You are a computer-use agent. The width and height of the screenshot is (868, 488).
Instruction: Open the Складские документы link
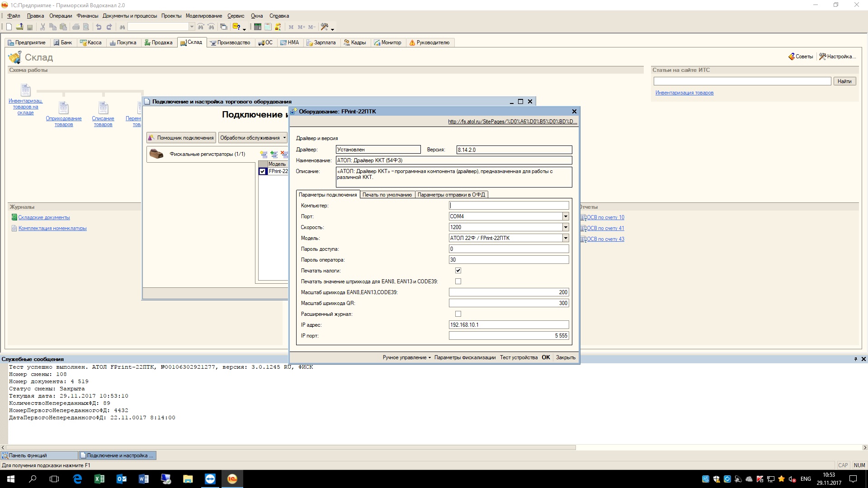tap(44, 217)
